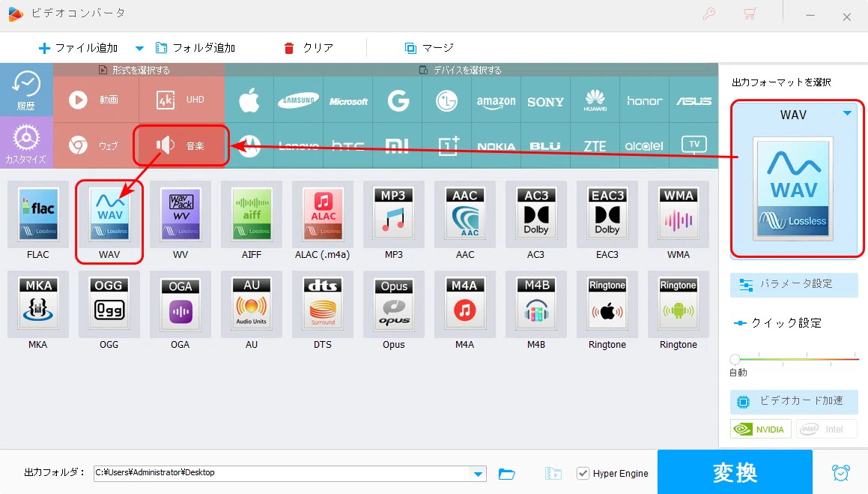Open the ウェブ web format category
The width and height of the screenshot is (868, 494).
96,145
